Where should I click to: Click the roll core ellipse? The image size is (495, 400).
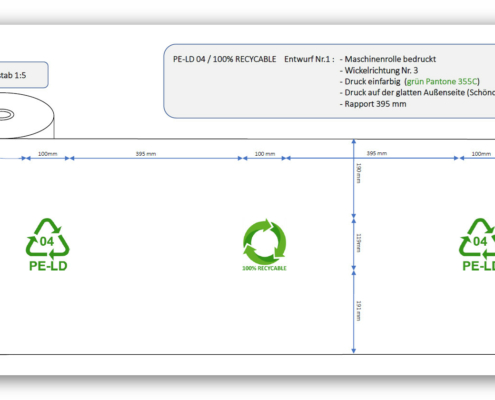(6, 115)
